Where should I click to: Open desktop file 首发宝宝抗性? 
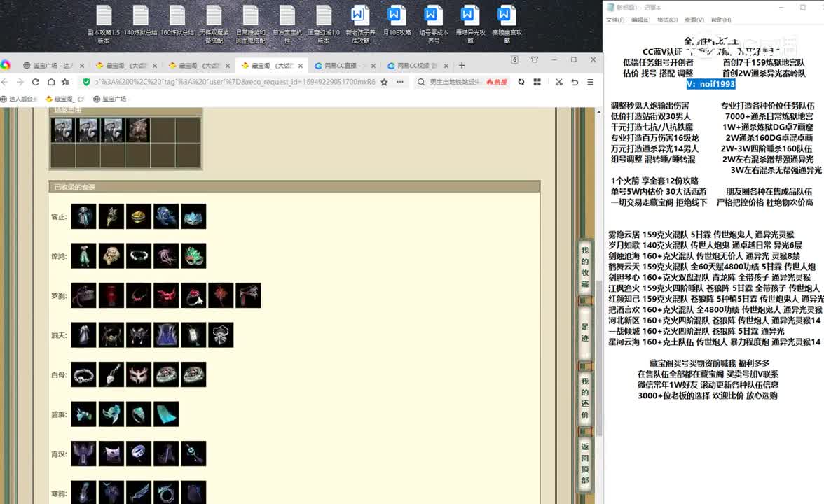pos(287,24)
